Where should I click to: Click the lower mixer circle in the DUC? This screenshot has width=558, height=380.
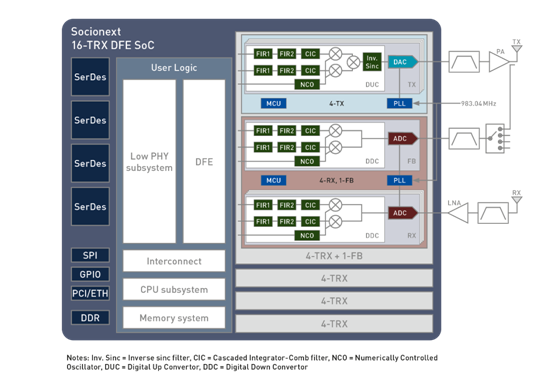pyautogui.click(x=335, y=70)
